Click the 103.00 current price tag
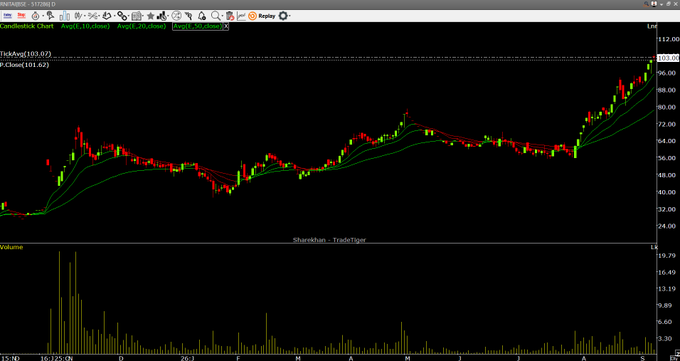The image size is (680, 361). [x=668, y=58]
